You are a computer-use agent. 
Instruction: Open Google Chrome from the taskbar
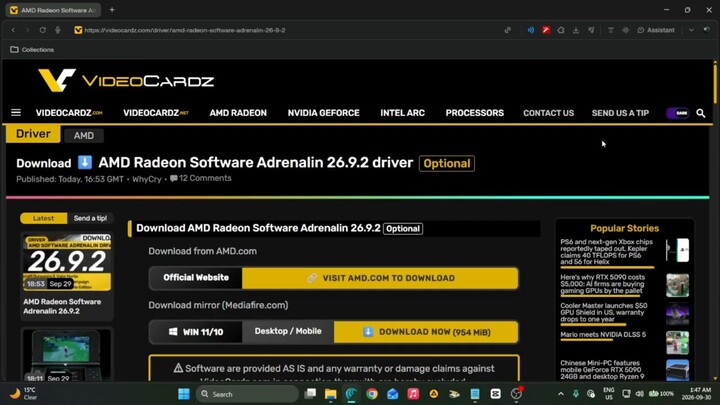pyautogui.click(x=372, y=394)
